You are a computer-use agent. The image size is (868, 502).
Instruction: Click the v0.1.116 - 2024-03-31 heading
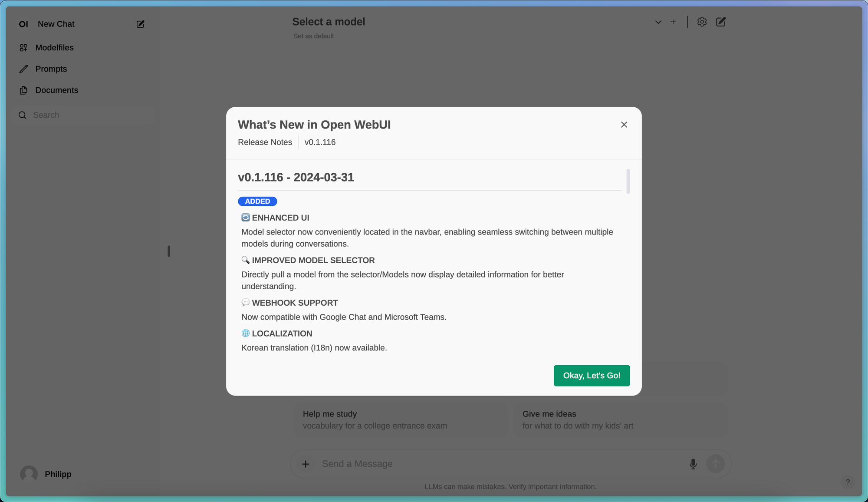(x=296, y=177)
